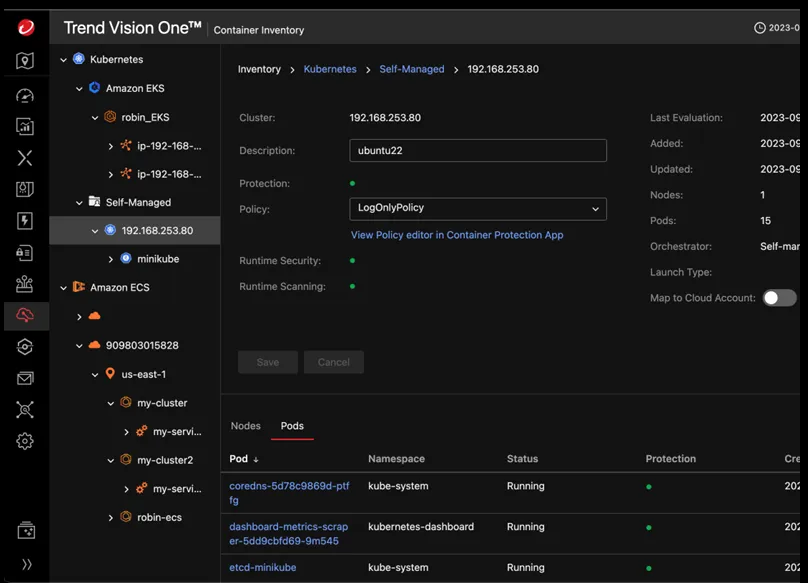Open the etcd-minikube pod link
808x583 pixels.
(263, 568)
